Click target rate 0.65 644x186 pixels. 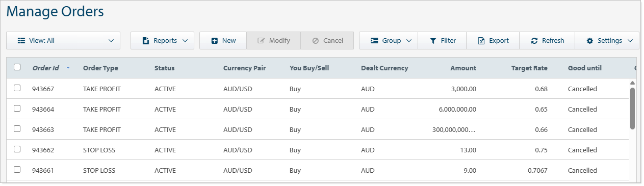(542, 109)
